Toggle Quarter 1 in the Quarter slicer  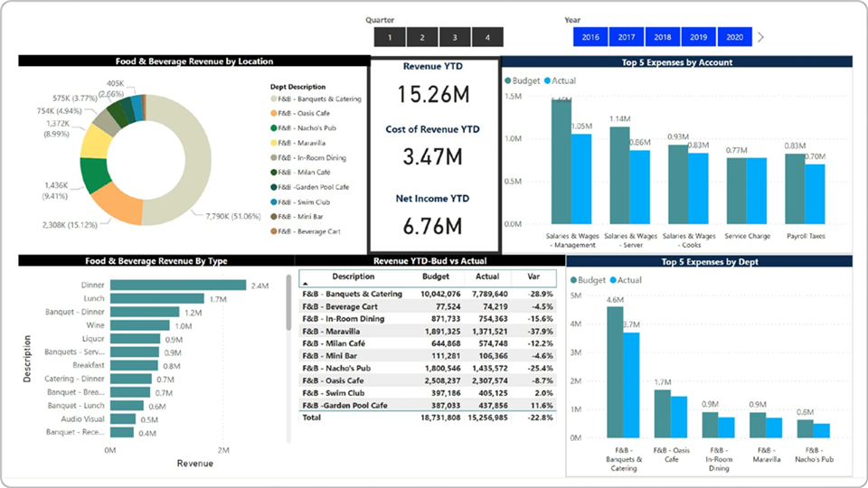[x=390, y=37]
